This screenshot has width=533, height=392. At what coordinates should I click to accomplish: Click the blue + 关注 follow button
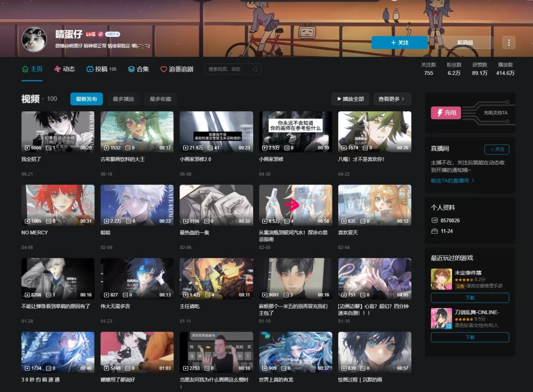(399, 43)
